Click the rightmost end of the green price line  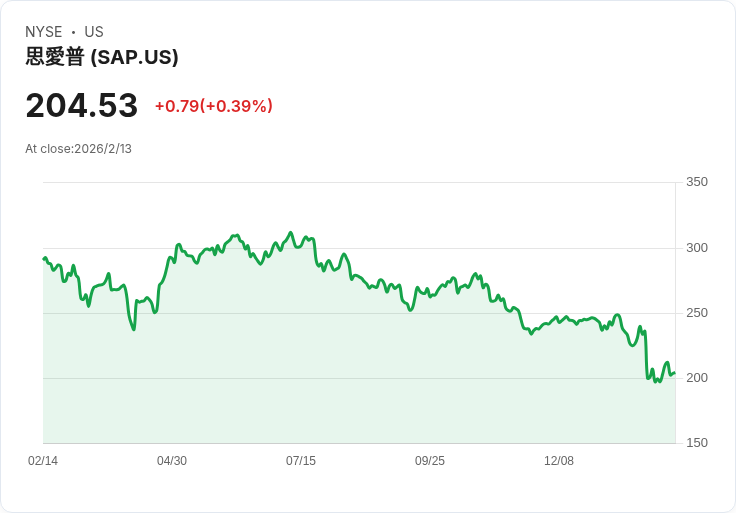point(674,373)
